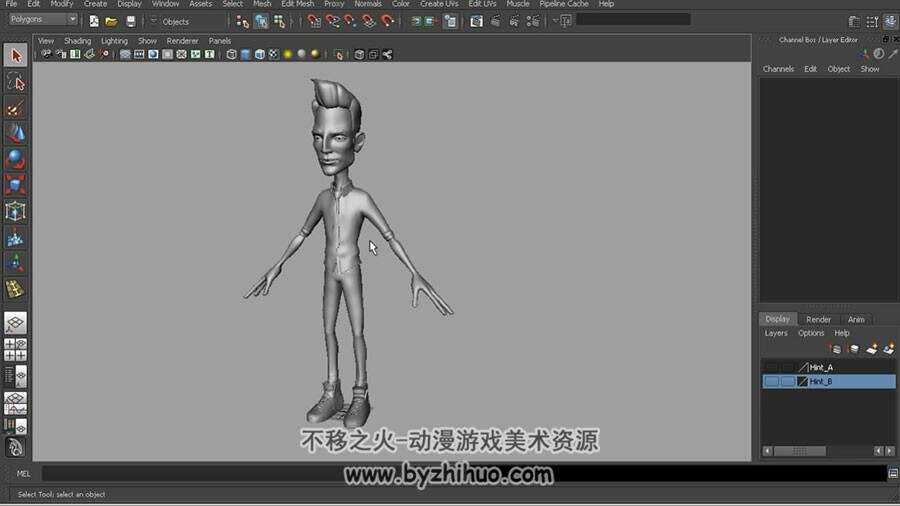The width and height of the screenshot is (900, 506).
Task: Switch to the Render layer tab
Action: (818, 320)
